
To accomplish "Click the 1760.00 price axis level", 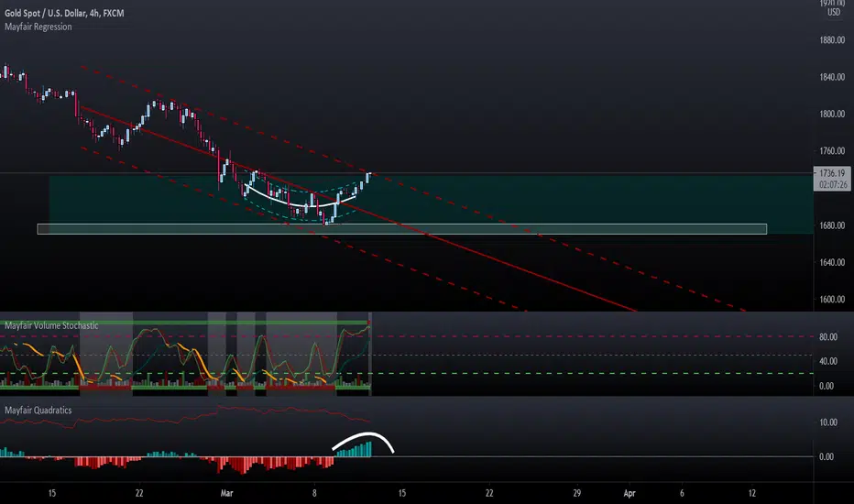I will coord(832,151).
